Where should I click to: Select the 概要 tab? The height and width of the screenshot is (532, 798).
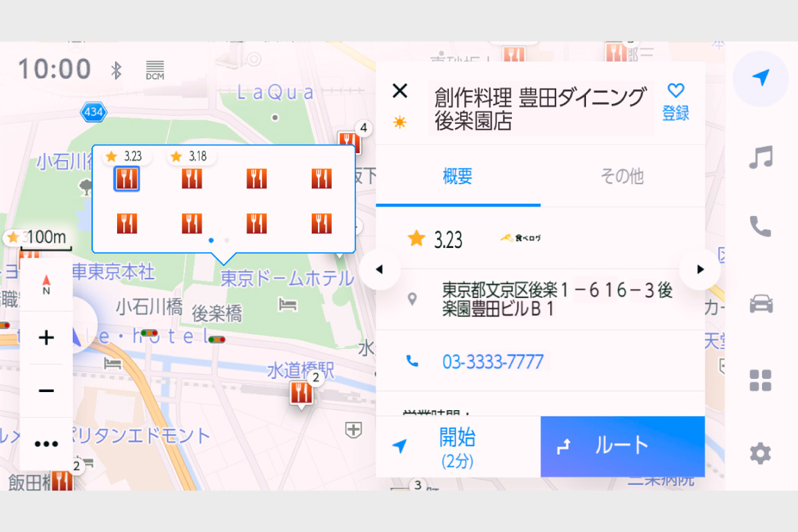457,177
